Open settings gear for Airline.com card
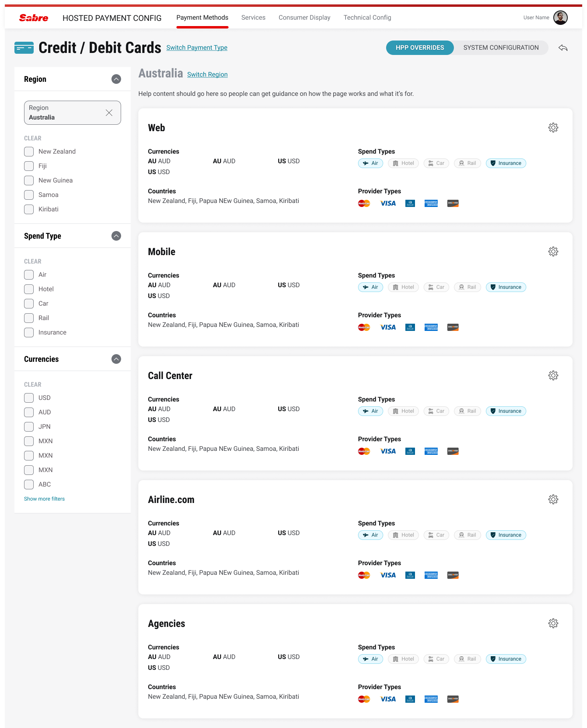587x728 pixels. point(553,499)
